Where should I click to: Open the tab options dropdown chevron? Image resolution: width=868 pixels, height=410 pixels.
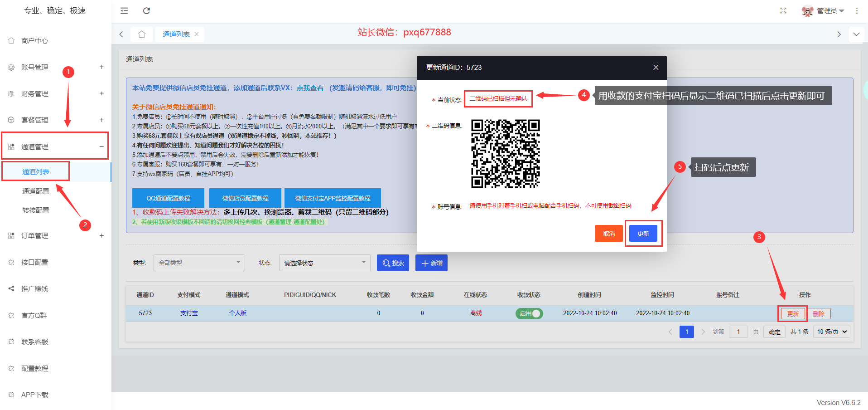pos(856,34)
